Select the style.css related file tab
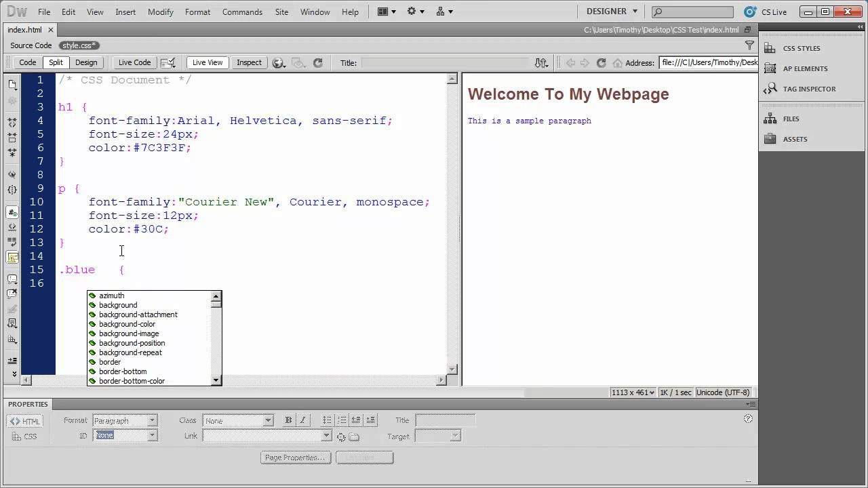Image resolution: width=868 pixels, height=488 pixels. coord(79,45)
